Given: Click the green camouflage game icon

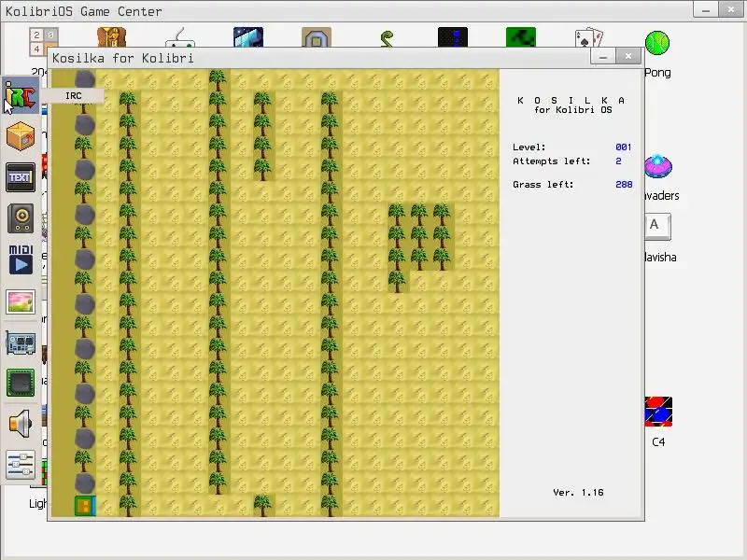Looking at the screenshot, I should click(521, 37).
